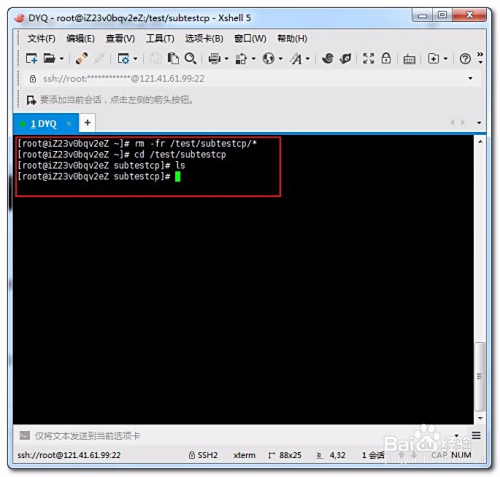Open the 文件(F) menu
Viewport: 500px width, 477px height.
pos(41,39)
